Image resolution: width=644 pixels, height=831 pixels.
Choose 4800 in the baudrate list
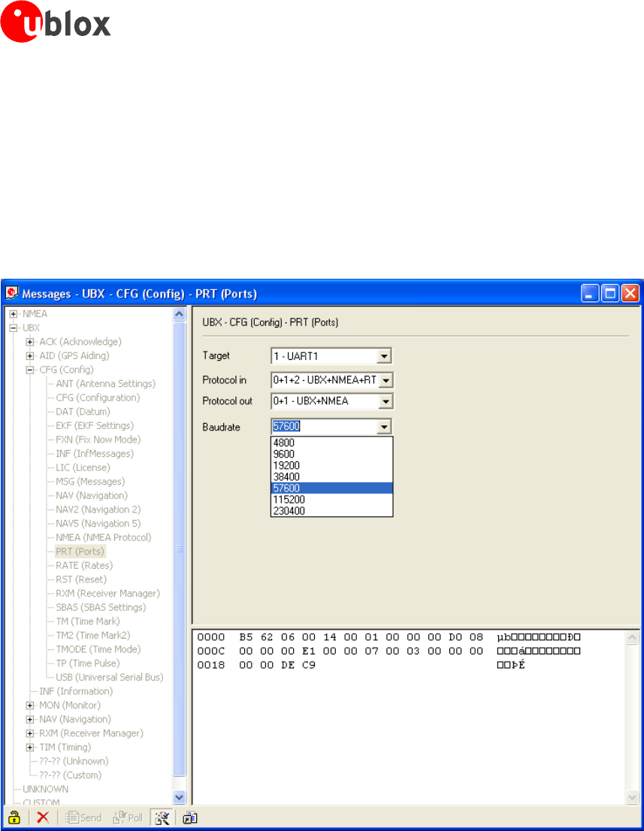click(x=332, y=443)
